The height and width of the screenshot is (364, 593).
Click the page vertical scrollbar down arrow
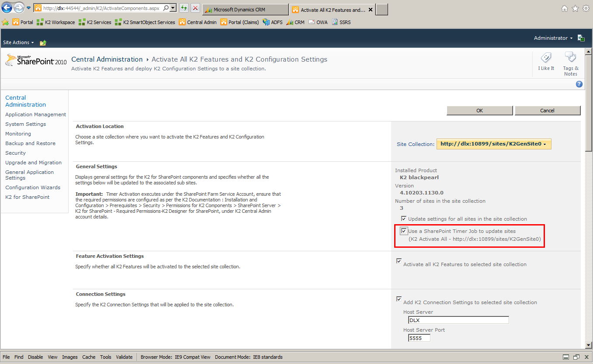(x=589, y=345)
